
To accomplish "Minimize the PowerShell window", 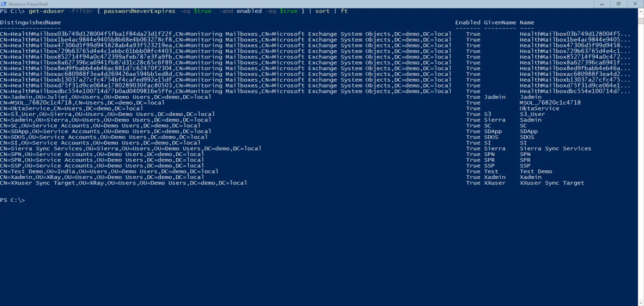I will point(602,4).
